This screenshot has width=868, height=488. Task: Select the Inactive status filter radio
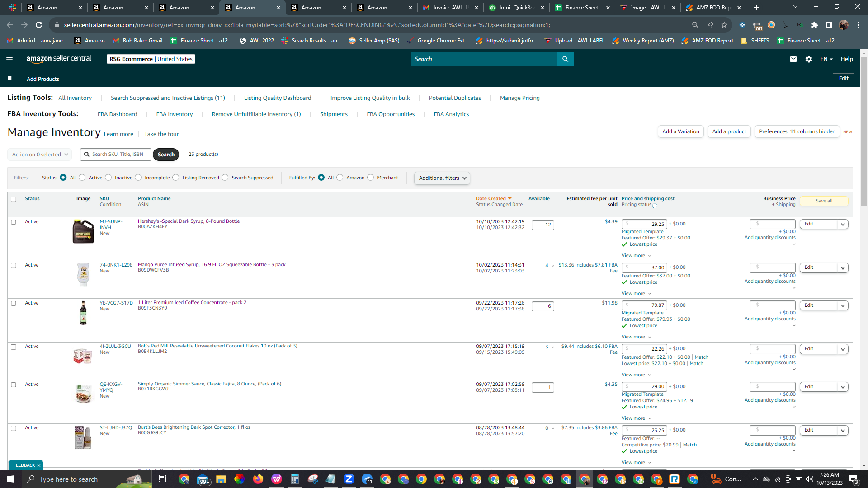pyautogui.click(x=108, y=178)
